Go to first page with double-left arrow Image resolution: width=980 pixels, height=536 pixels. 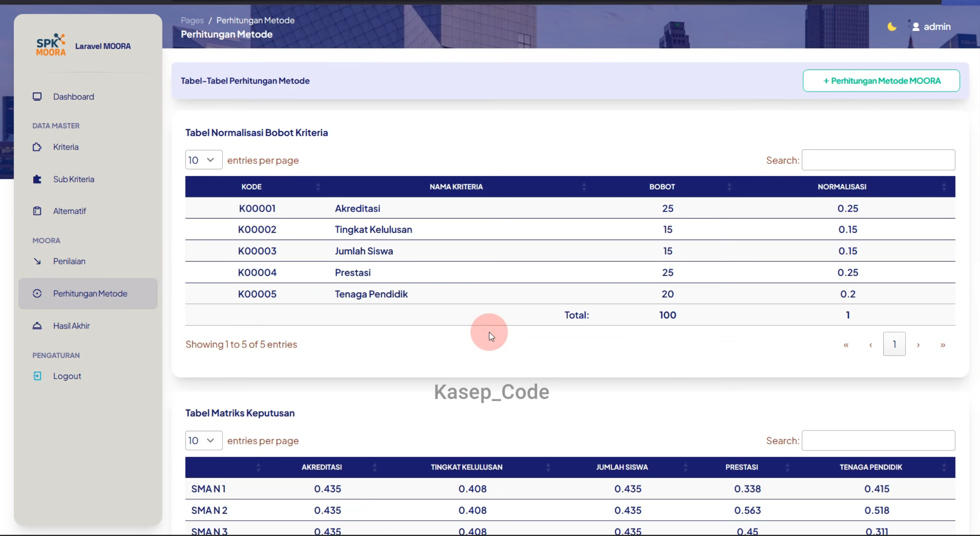846,344
